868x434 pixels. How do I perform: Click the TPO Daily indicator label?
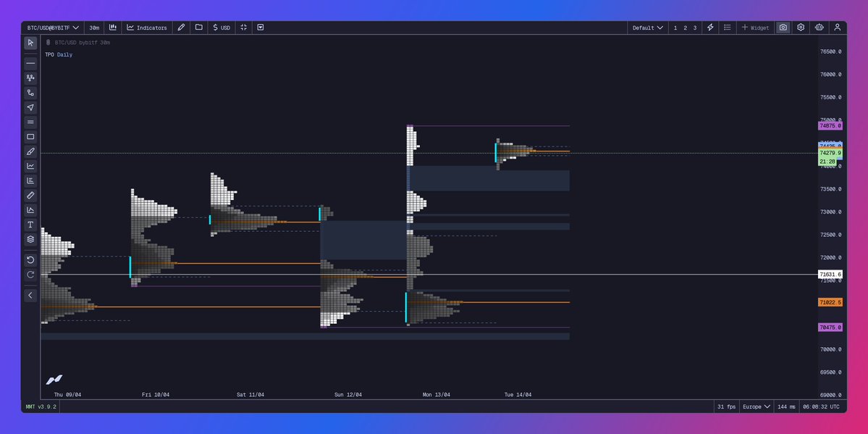click(x=59, y=55)
